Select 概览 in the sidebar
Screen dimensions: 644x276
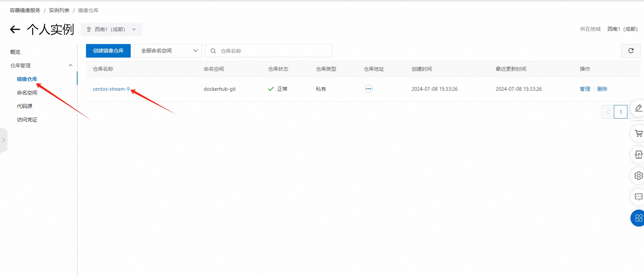click(x=15, y=52)
